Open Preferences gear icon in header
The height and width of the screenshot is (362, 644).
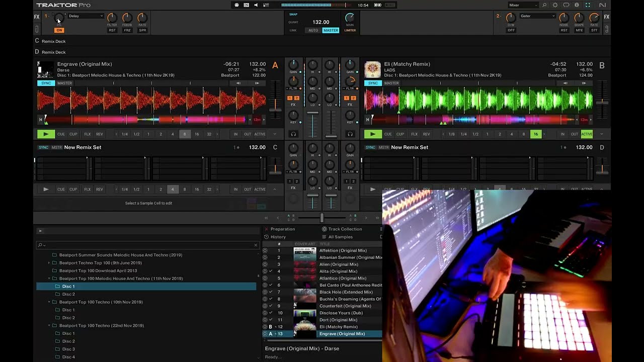(x=555, y=5)
